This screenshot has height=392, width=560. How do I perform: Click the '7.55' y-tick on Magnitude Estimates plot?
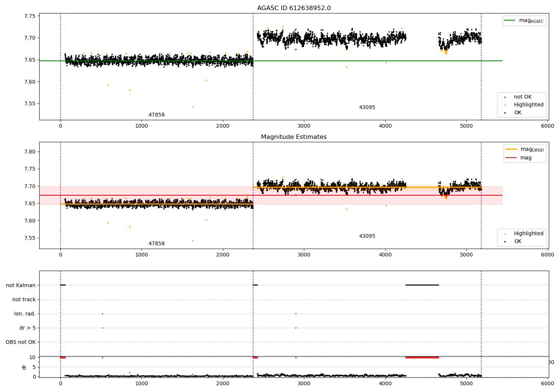(x=30, y=238)
